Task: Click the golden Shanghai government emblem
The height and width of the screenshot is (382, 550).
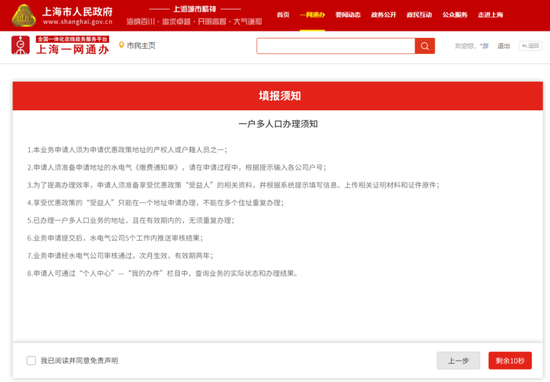Action: click(x=24, y=16)
